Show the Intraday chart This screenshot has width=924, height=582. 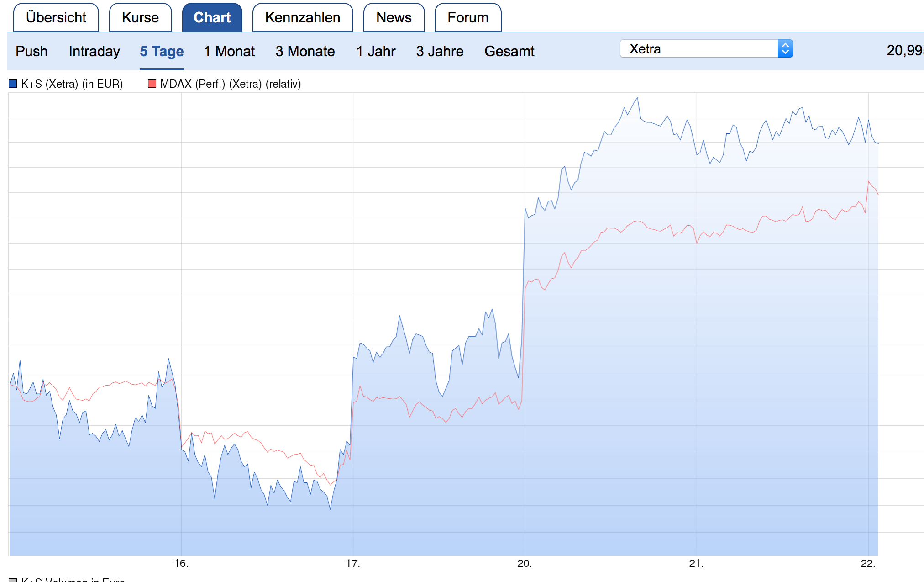click(x=94, y=51)
